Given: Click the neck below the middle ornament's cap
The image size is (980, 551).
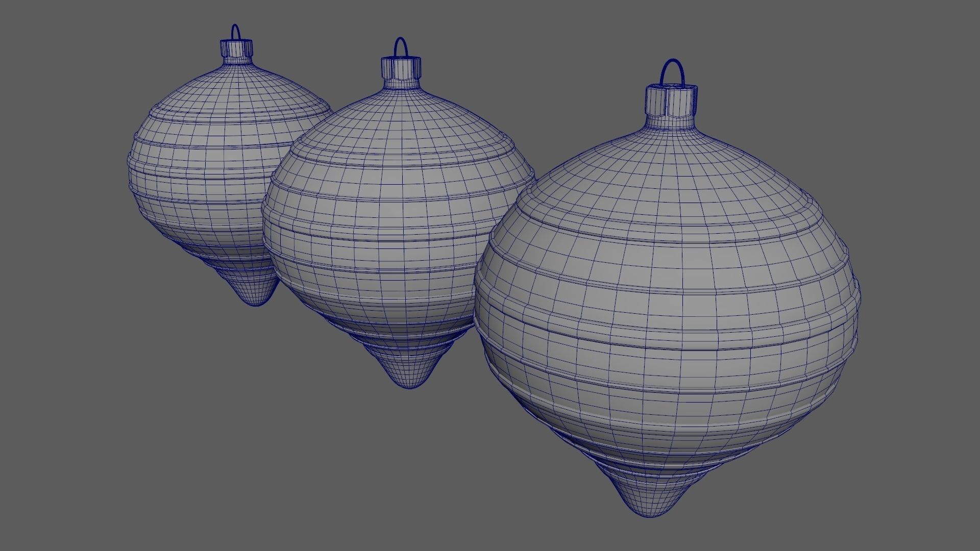Looking at the screenshot, I should pos(400,83).
